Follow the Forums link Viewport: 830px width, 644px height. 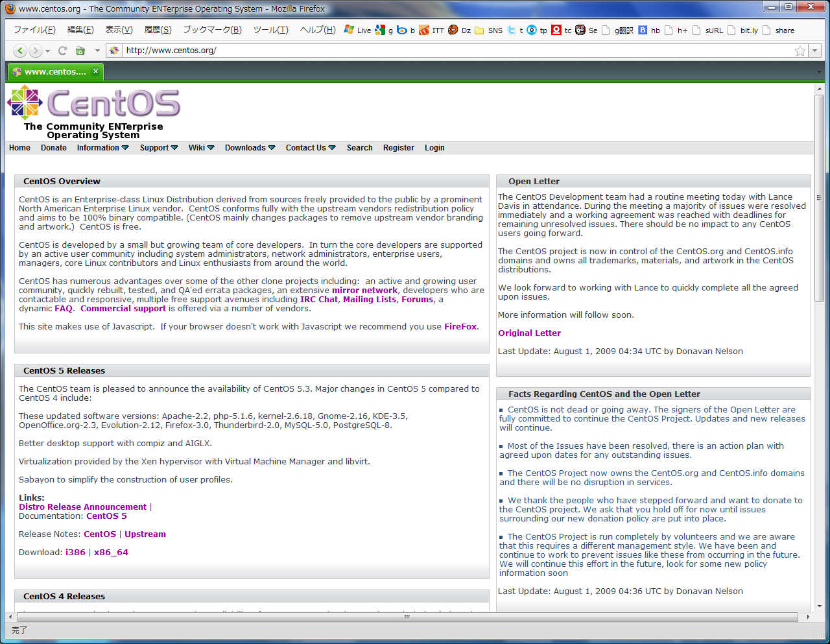(417, 300)
